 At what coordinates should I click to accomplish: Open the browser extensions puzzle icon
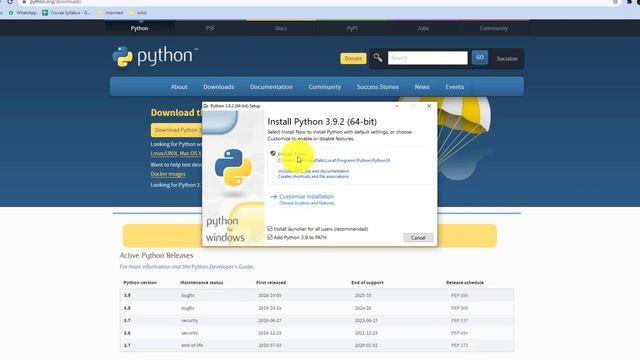[x=629, y=2]
